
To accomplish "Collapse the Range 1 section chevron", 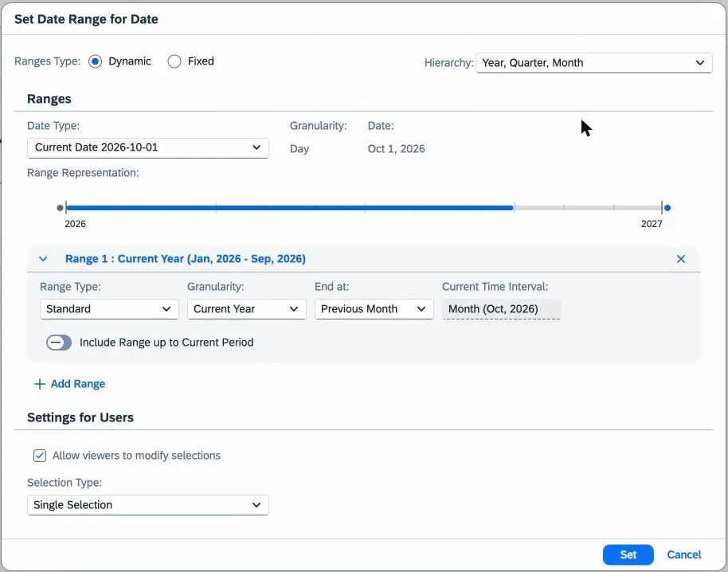I will 43,259.
